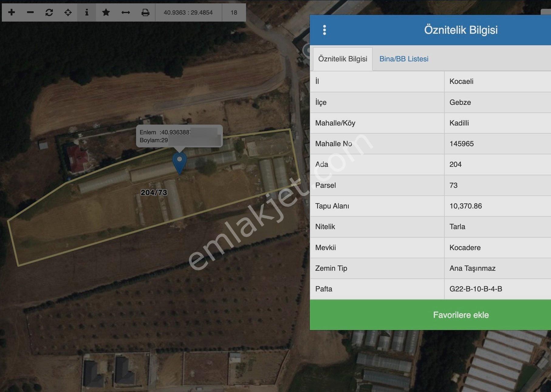Viewport: 551px width, 392px height.
Task: Click the İlçe label cell
Action: tap(377, 102)
